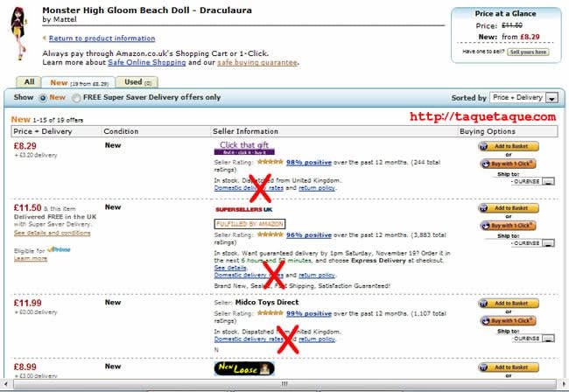Image resolution: width=569 pixels, height=392 pixels.
Task: Follow the Return to product information link
Action: pyautogui.click(x=102, y=38)
